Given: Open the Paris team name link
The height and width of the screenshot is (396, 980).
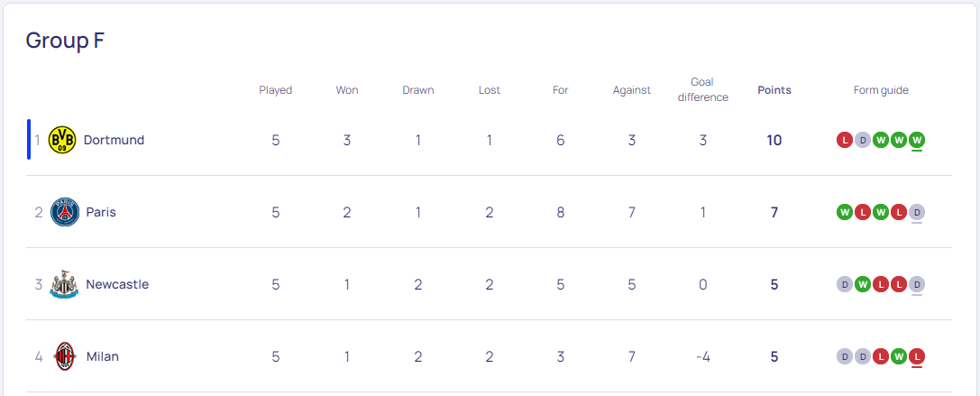Looking at the screenshot, I should tap(101, 212).
